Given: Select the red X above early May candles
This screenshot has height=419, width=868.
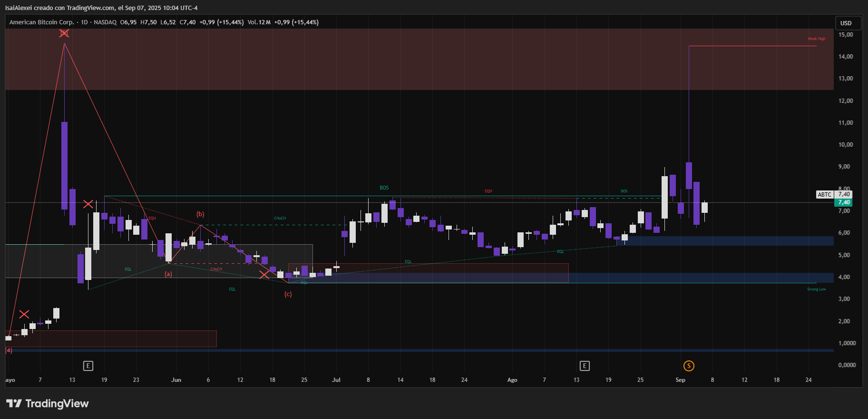Looking at the screenshot, I should pyautogui.click(x=24, y=314).
